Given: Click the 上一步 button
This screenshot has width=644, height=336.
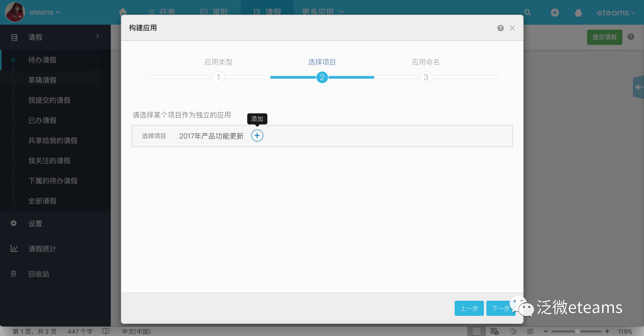Looking at the screenshot, I should tap(469, 308).
